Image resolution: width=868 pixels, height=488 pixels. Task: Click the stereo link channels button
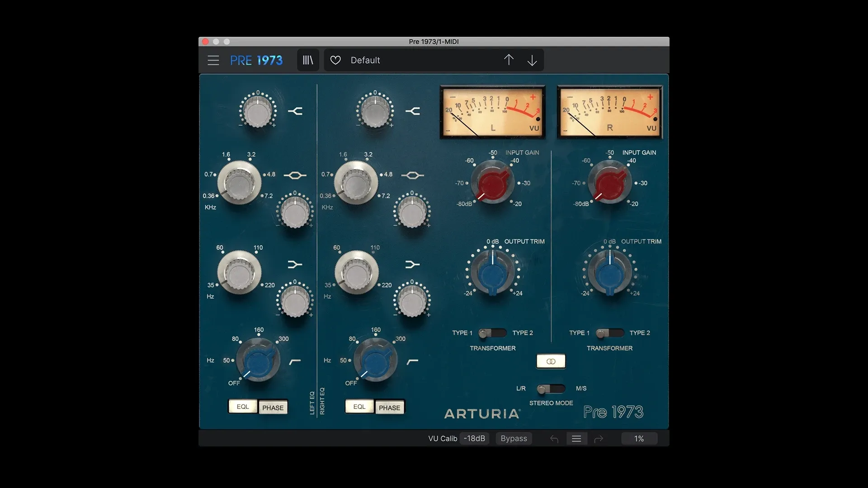551,361
